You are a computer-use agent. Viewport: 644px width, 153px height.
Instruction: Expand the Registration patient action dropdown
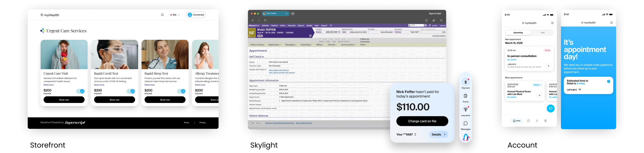click(275, 45)
